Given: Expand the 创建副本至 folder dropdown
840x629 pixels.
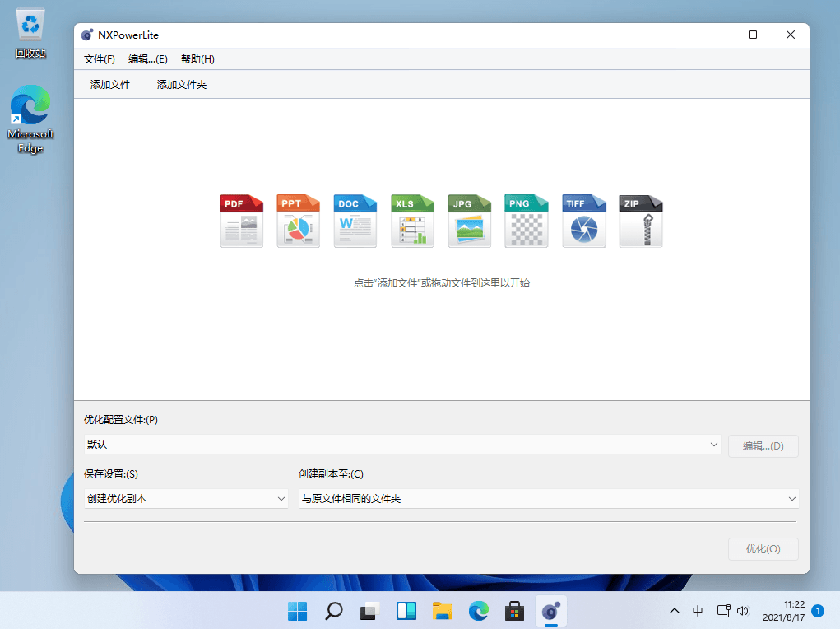Looking at the screenshot, I should click(x=549, y=499).
